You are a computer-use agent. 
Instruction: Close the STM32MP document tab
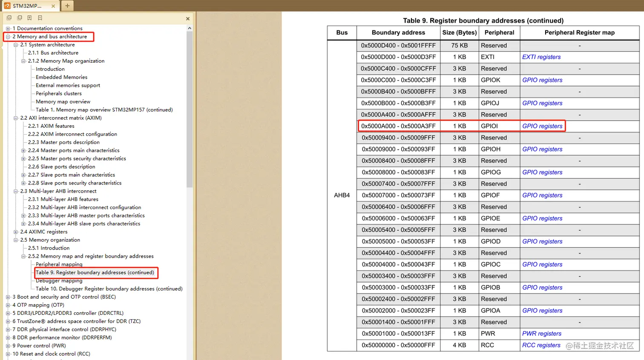click(x=53, y=6)
